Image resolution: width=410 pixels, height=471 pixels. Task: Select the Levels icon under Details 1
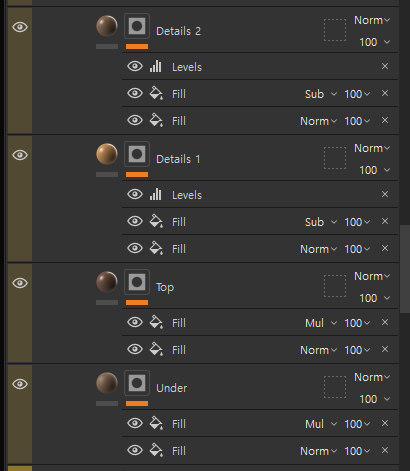[155, 195]
